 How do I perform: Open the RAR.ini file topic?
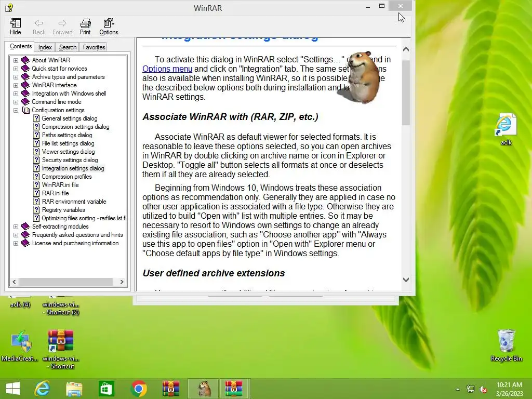[55, 193]
